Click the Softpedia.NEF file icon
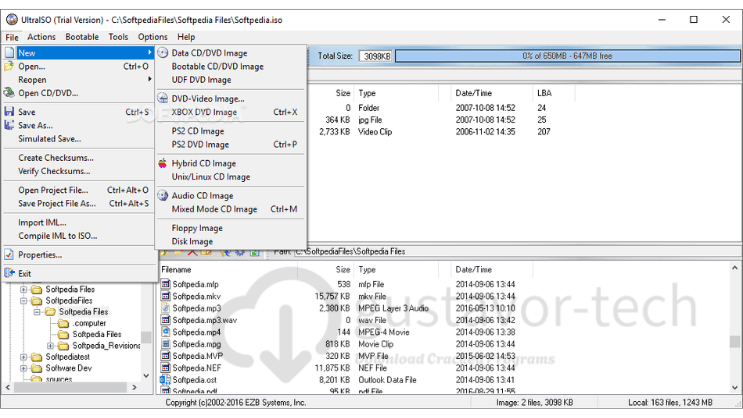The height and width of the screenshot is (418, 743). point(165,367)
